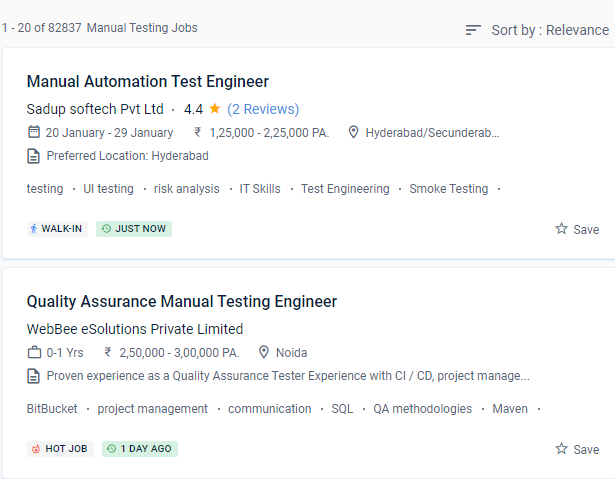
Task: Save the Quality Assurance Manual Testing job
Action: [x=577, y=449]
